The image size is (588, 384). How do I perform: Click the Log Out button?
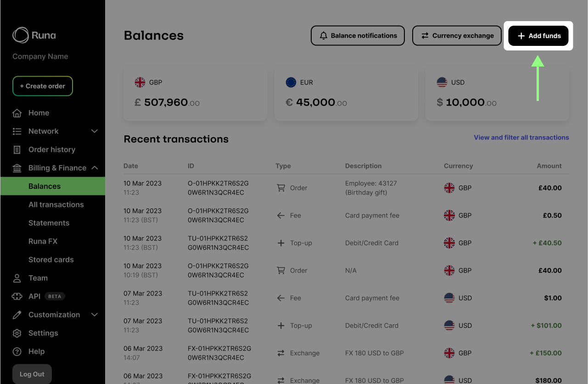point(32,374)
